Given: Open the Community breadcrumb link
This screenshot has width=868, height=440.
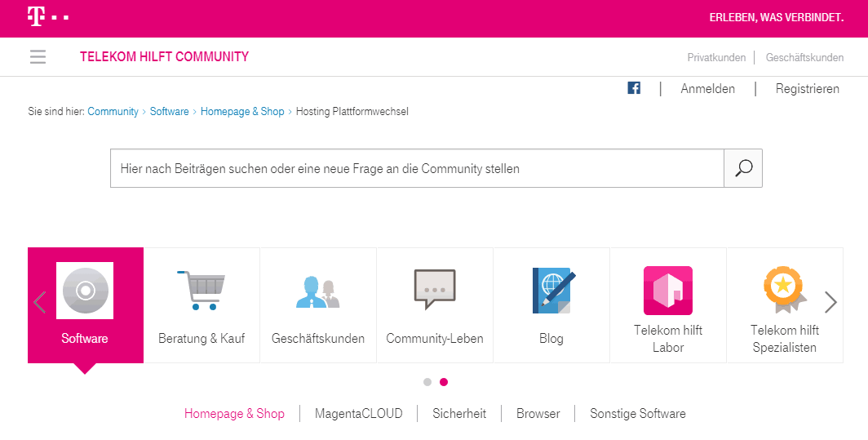Looking at the screenshot, I should 113,111.
